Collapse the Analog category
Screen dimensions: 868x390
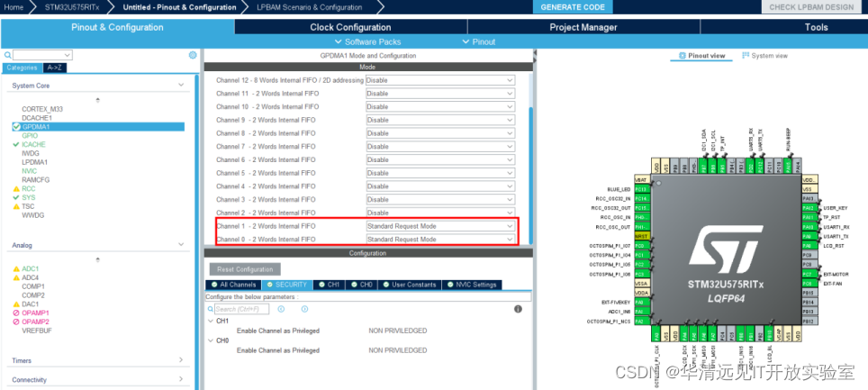coord(180,245)
